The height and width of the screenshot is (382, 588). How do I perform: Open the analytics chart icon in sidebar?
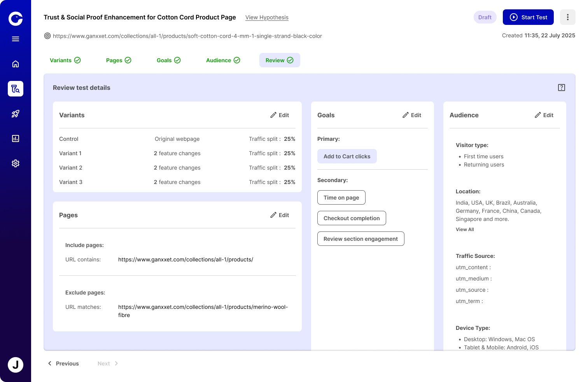pos(16,138)
